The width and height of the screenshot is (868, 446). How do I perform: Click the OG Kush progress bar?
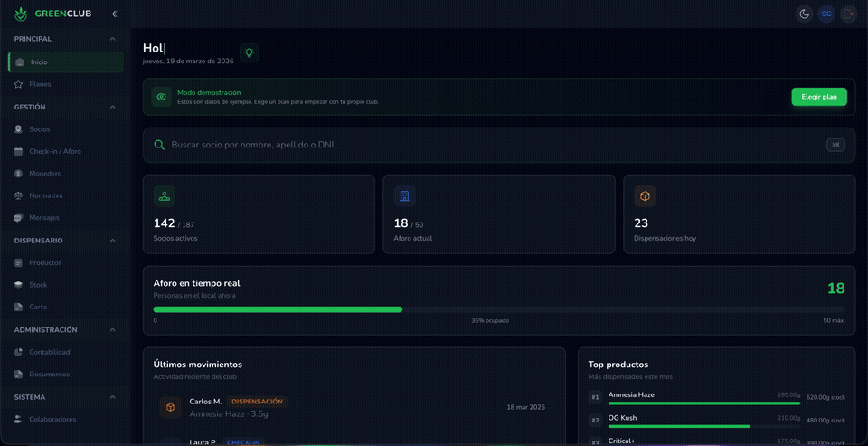click(704, 426)
